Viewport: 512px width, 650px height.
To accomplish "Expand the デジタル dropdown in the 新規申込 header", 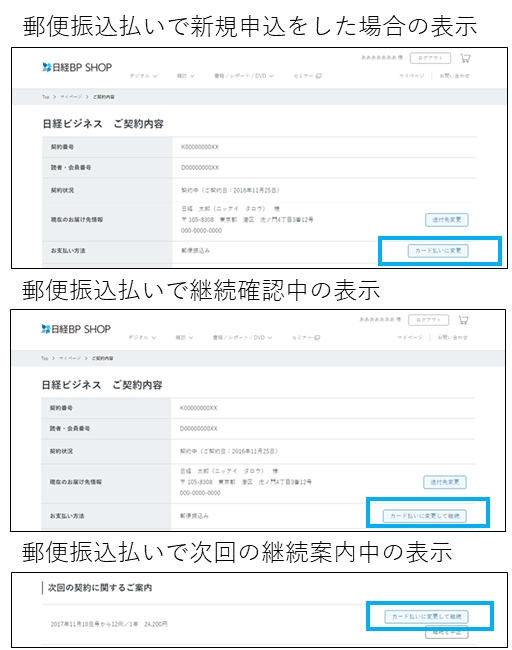I will tap(143, 76).
